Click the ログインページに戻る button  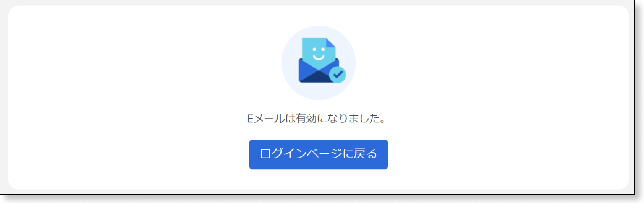click(318, 154)
